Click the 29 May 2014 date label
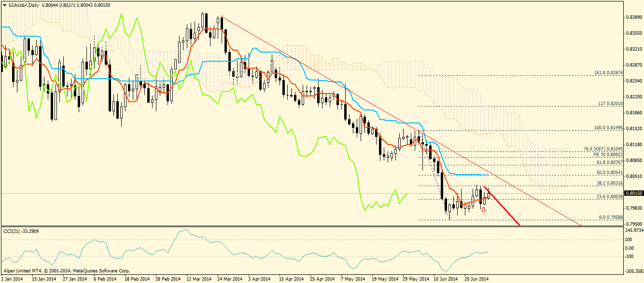The height and width of the screenshot is (283, 644). coord(415,279)
